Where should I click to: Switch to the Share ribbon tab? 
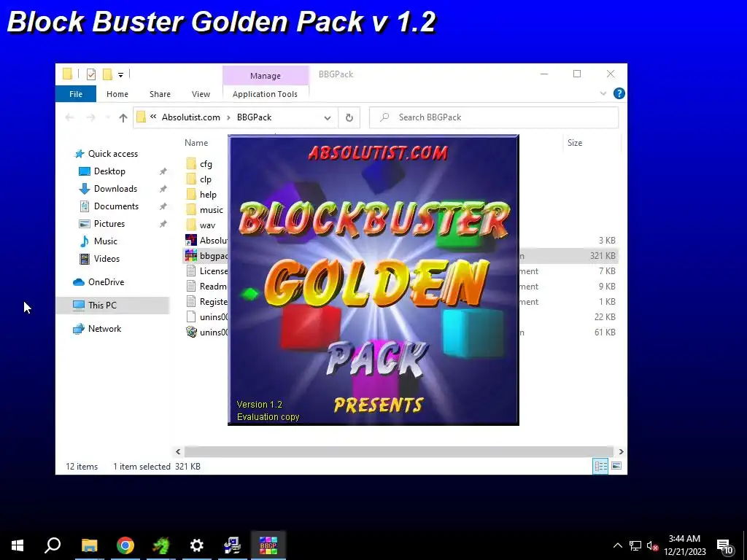point(160,94)
